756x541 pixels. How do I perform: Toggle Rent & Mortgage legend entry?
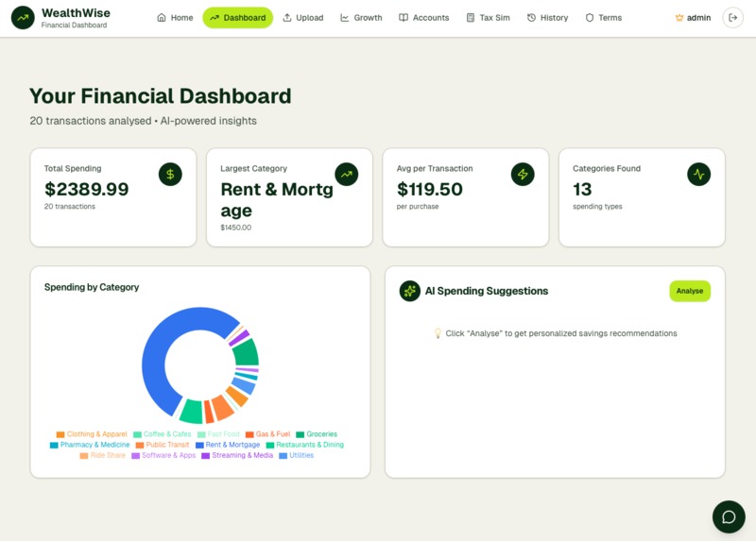228,445
